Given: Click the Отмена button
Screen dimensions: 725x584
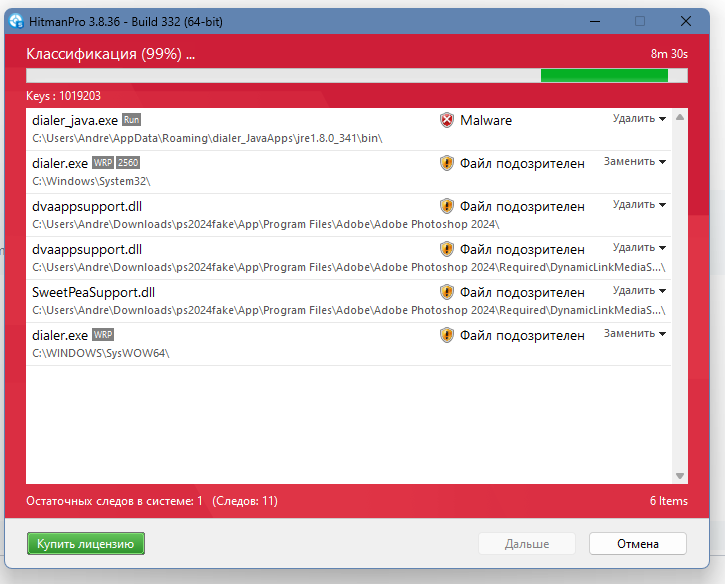Looking at the screenshot, I should pos(638,544).
